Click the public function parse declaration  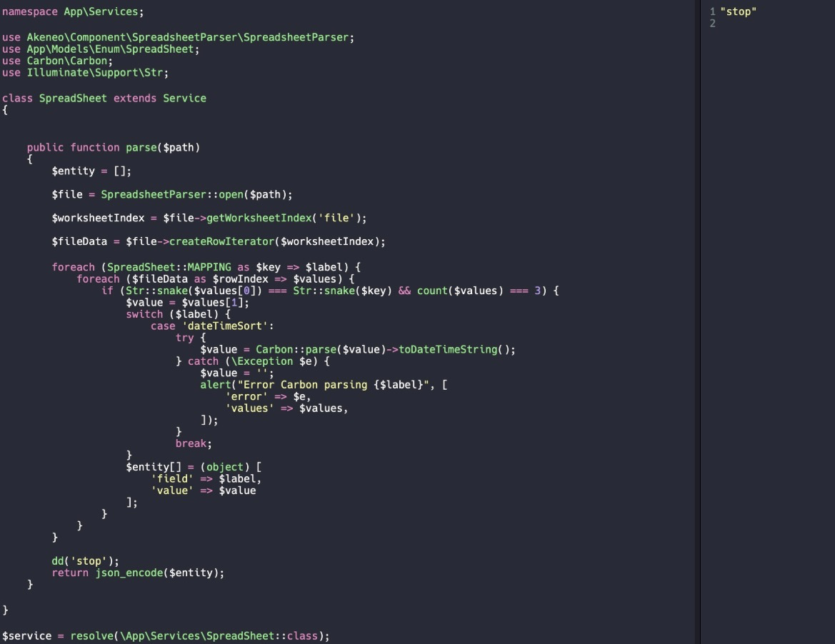pyautogui.click(x=113, y=147)
